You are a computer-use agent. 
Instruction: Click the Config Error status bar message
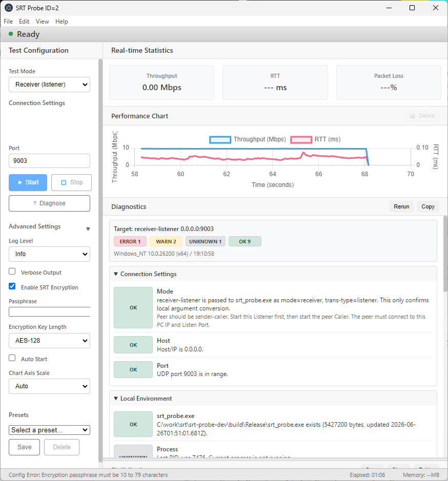[88, 475]
